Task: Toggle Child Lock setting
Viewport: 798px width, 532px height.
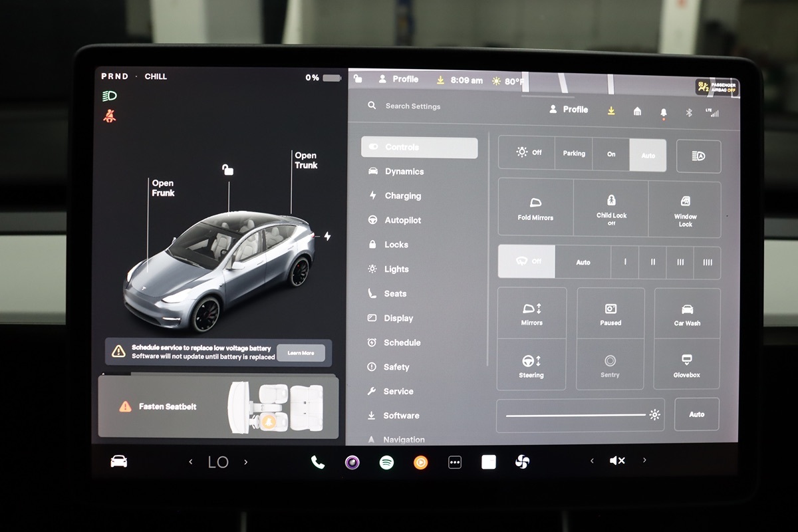Action: click(611, 208)
